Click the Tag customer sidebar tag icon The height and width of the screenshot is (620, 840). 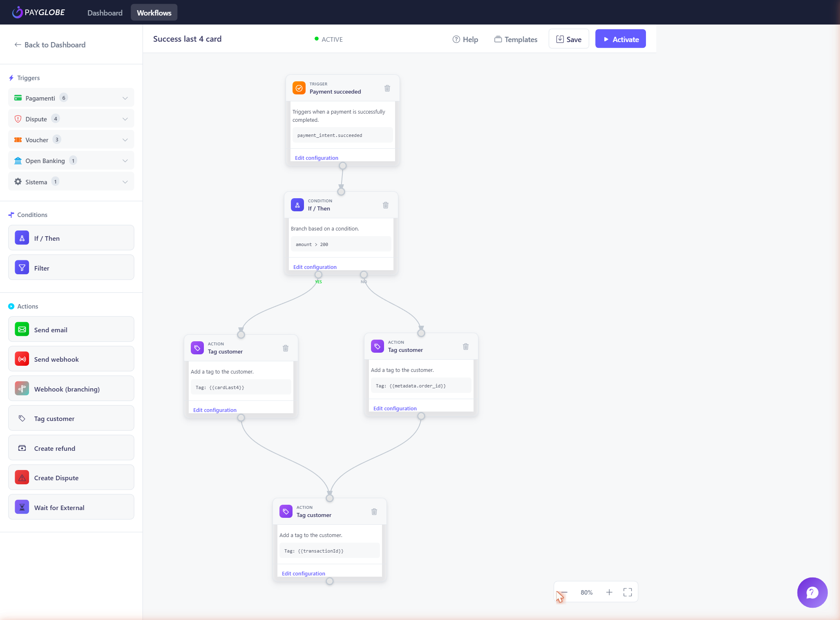pos(22,418)
